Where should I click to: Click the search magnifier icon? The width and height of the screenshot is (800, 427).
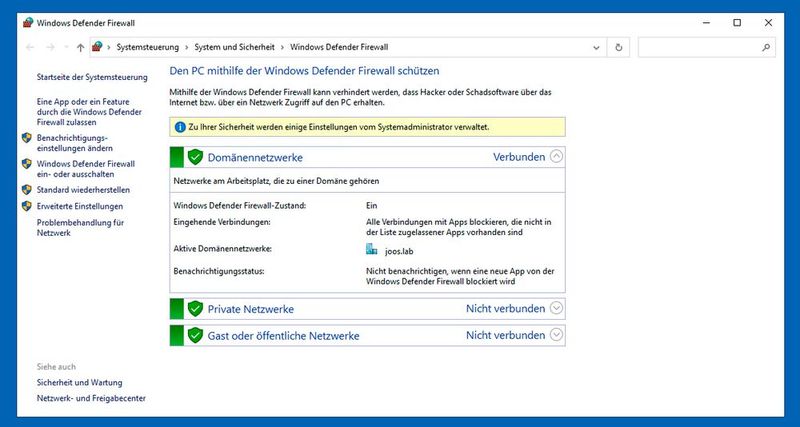(x=765, y=47)
